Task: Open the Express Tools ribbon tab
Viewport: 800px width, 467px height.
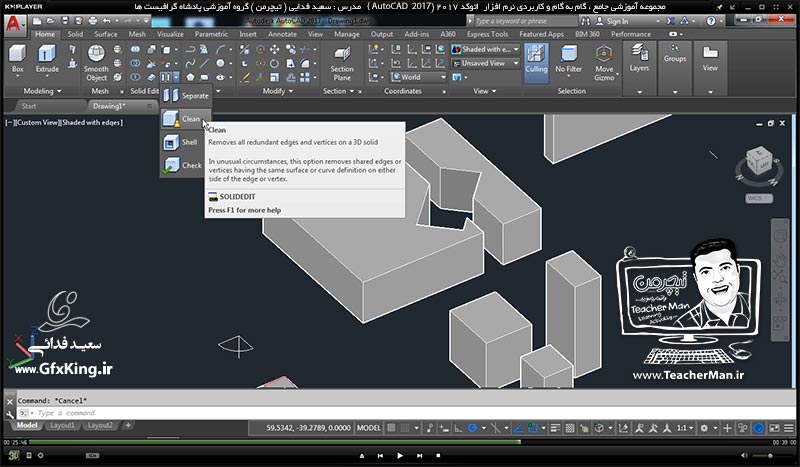Action: click(x=487, y=34)
